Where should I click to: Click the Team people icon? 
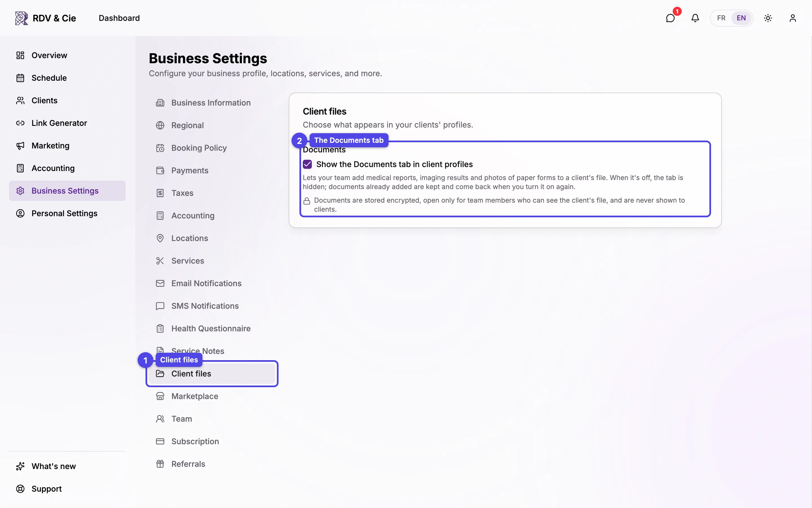click(160, 419)
